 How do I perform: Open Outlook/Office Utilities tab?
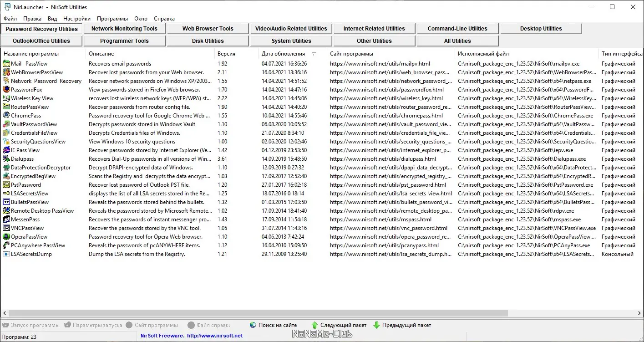pyautogui.click(x=41, y=41)
